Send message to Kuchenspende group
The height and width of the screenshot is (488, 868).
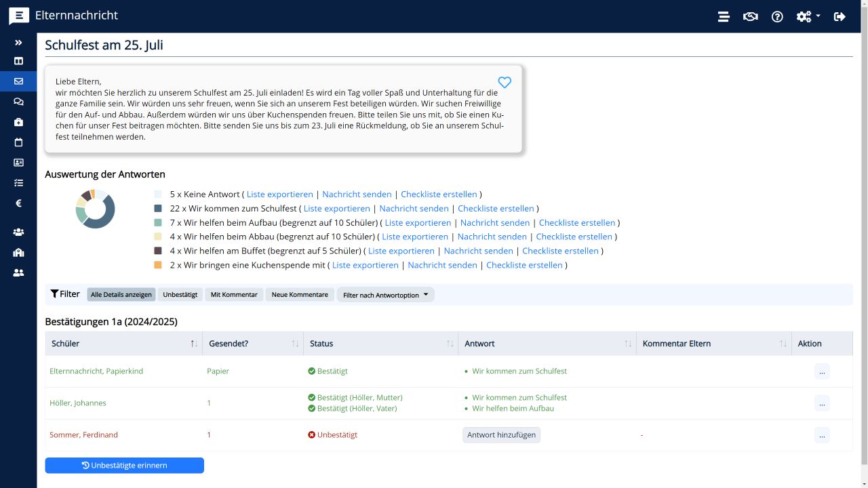[x=442, y=265]
